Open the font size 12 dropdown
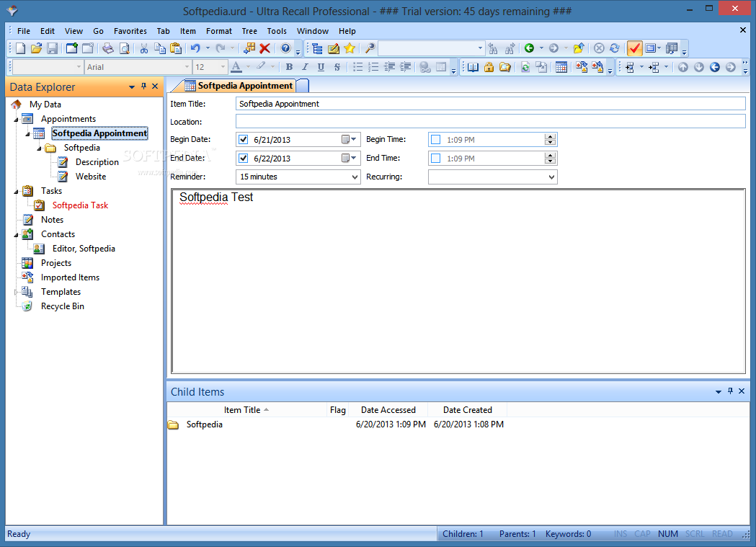756x547 pixels. tap(222, 67)
